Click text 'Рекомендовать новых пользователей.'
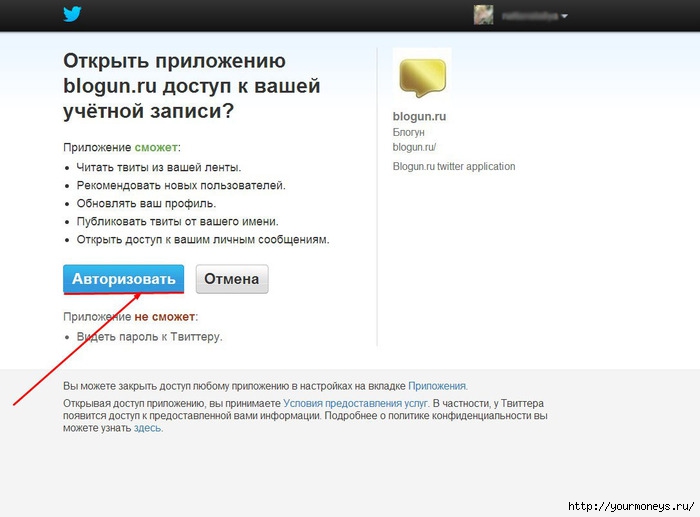 tap(181, 185)
